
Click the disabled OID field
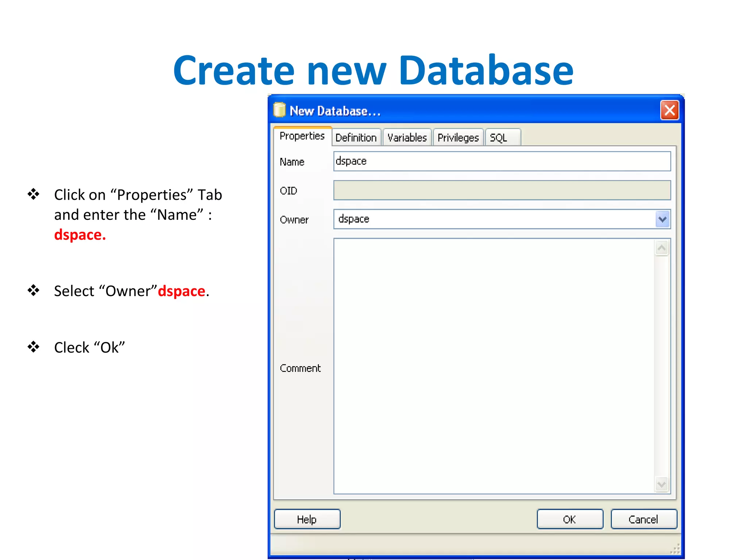[x=502, y=190]
